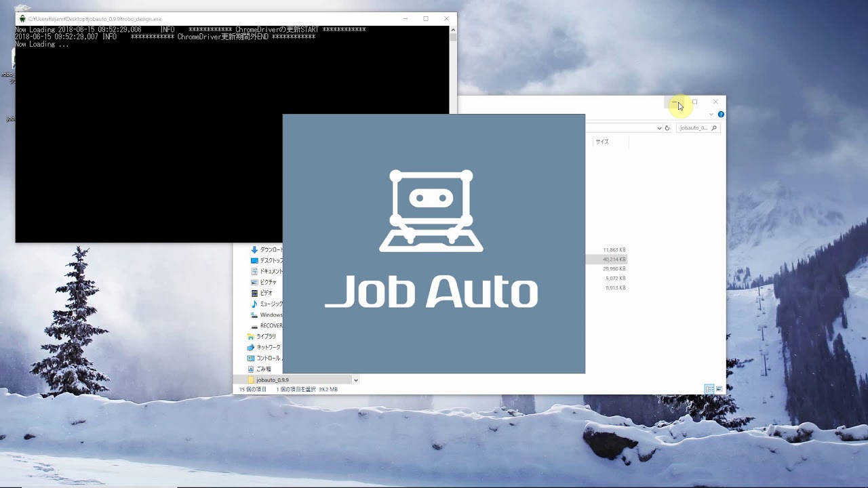
Task: Open the Explorer address bar history dropdown
Action: tap(658, 127)
